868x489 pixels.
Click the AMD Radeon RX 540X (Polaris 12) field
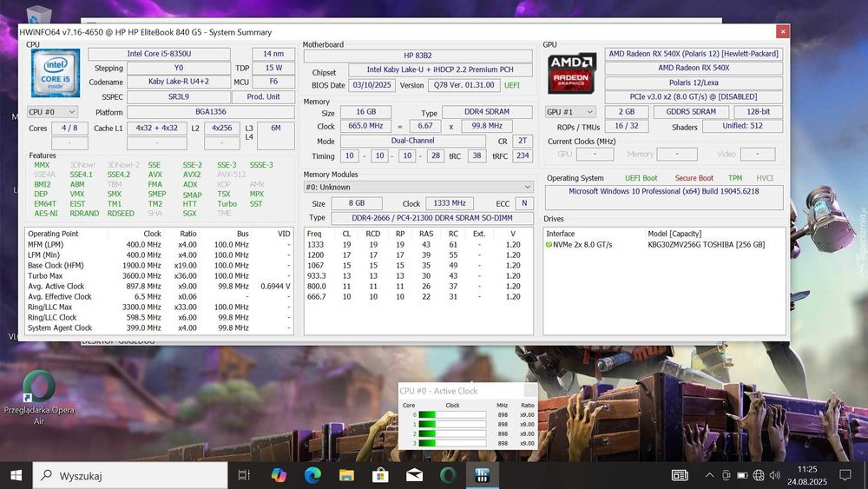click(694, 54)
